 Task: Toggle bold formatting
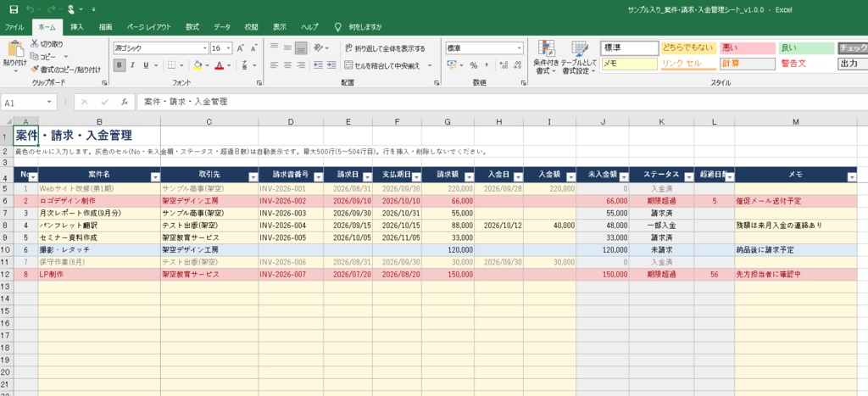point(120,65)
